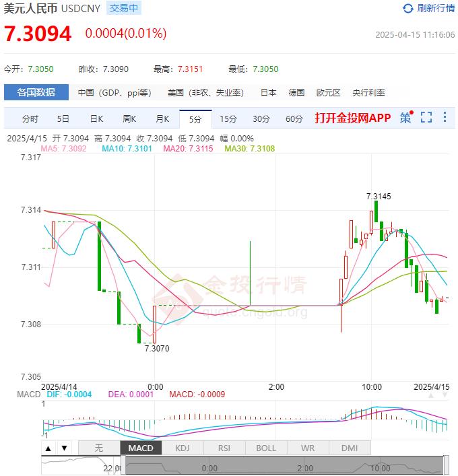Click the 7.3070 low price label

coord(157,349)
